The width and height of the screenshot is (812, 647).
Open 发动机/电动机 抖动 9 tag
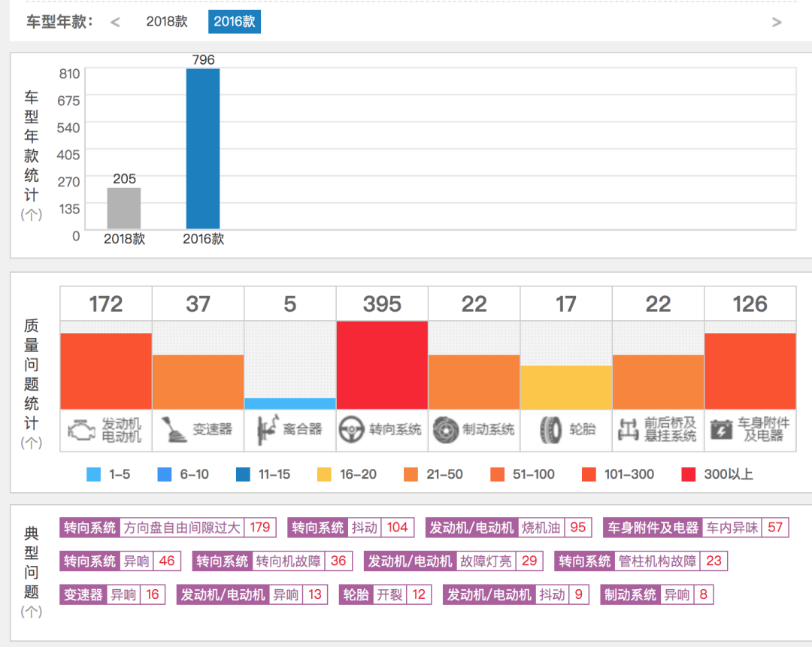516,594
